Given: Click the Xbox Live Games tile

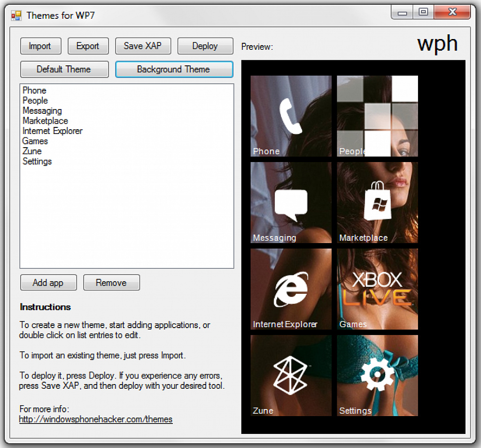Looking at the screenshot, I should 377,289.
